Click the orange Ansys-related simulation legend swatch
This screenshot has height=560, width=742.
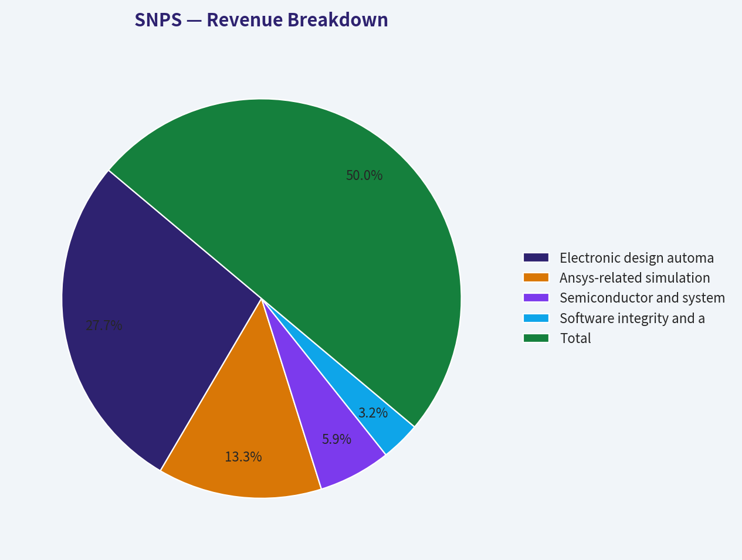coord(536,277)
